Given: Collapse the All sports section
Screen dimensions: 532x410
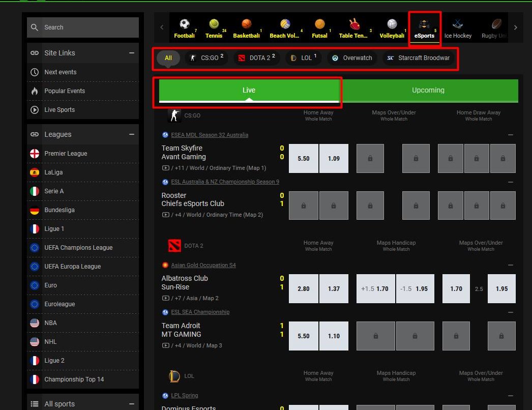Looking at the screenshot, I should coord(132,404).
